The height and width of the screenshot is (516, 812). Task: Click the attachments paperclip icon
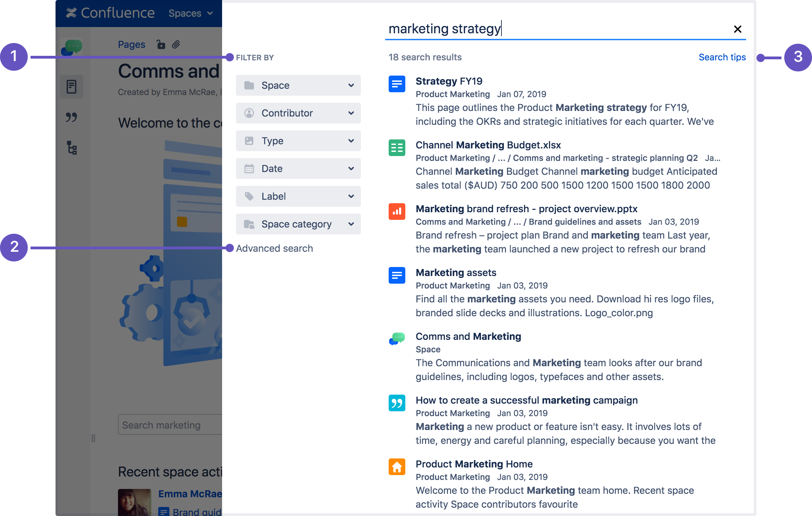pyautogui.click(x=176, y=44)
